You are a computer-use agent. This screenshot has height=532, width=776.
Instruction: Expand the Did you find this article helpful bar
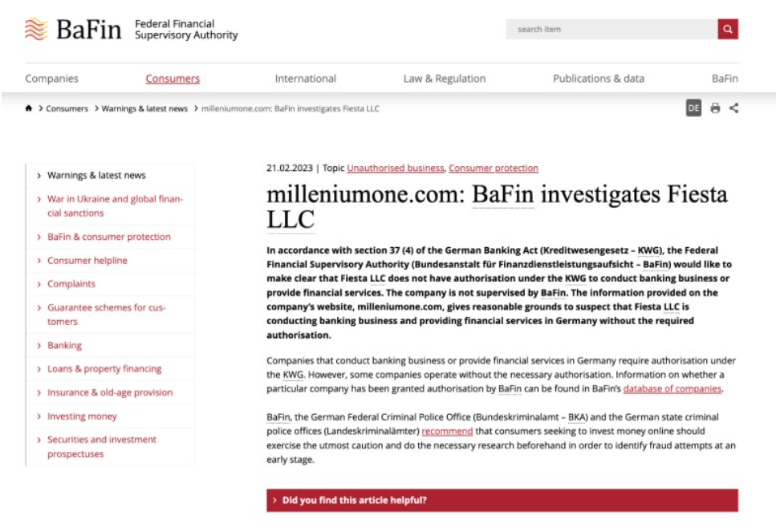502,500
